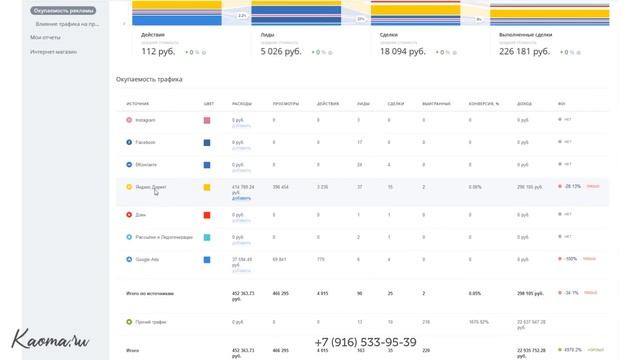Click the Яндекс Директ source name
Viewport: 640px width, 360px height.
151,187
